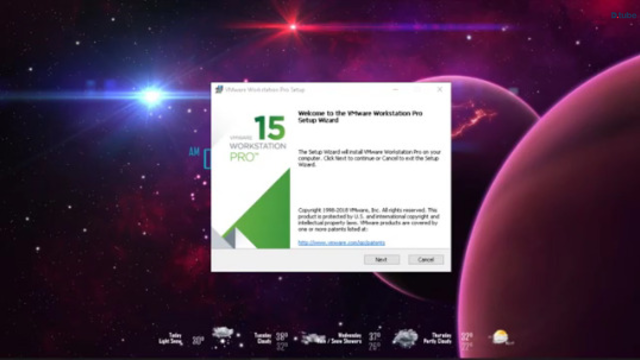The image size is (640, 360).
Task: Click the Thursday partly cloudy sun icon
Action: pyautogui.click(x=500, y=337)
